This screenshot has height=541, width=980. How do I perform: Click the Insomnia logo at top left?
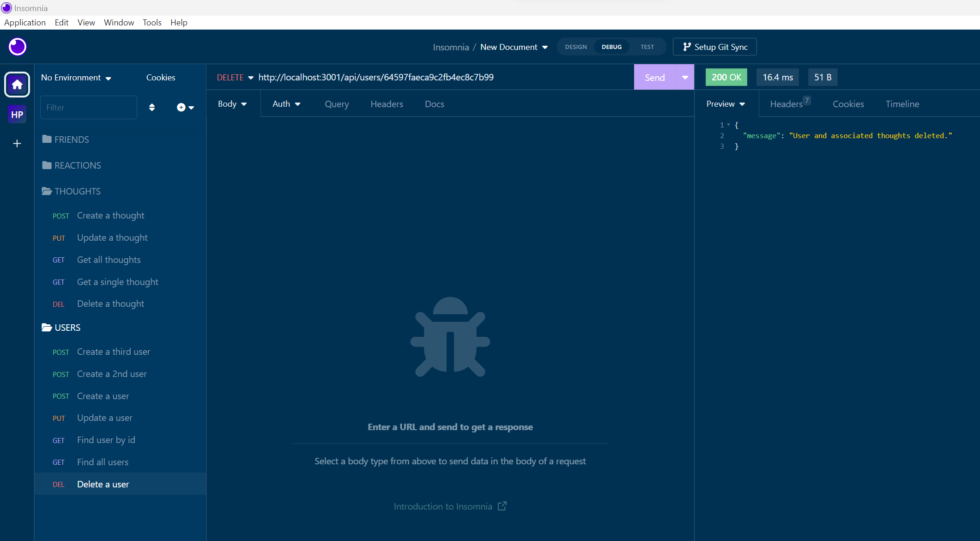coord(17,47)
